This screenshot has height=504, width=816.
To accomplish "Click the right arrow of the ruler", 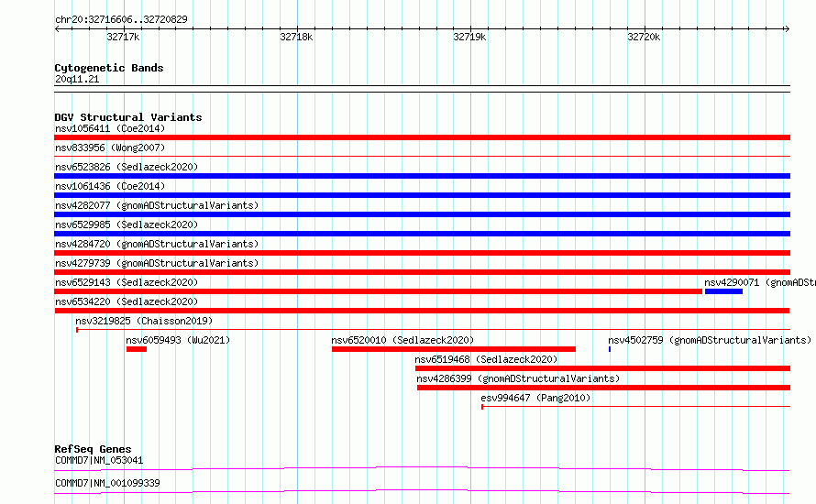I will pyautogui.click(x=787, y=28).
